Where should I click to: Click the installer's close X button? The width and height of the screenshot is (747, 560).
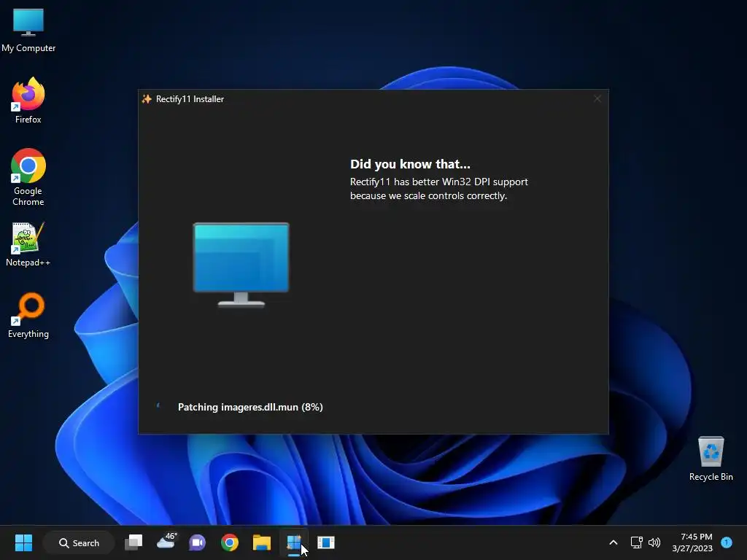(597, 98)
